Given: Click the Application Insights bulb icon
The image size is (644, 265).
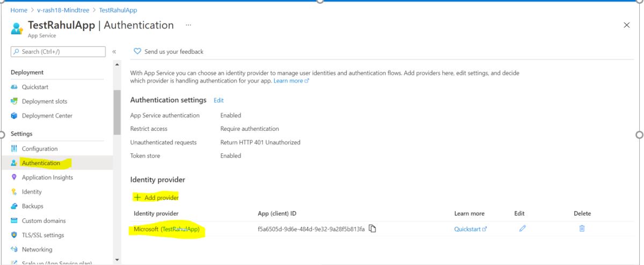Looking at the screenshot, I should (x=14, y=178).
